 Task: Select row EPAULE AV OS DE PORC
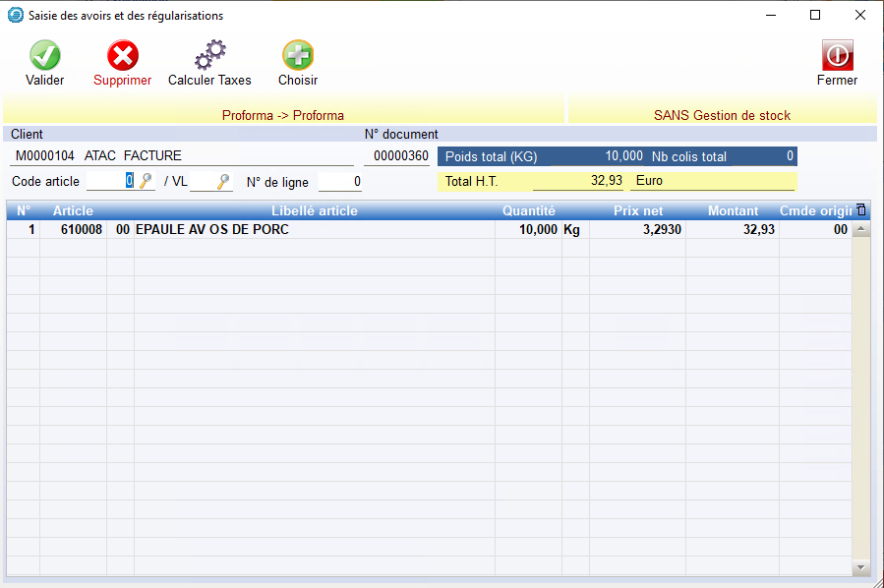314,229
